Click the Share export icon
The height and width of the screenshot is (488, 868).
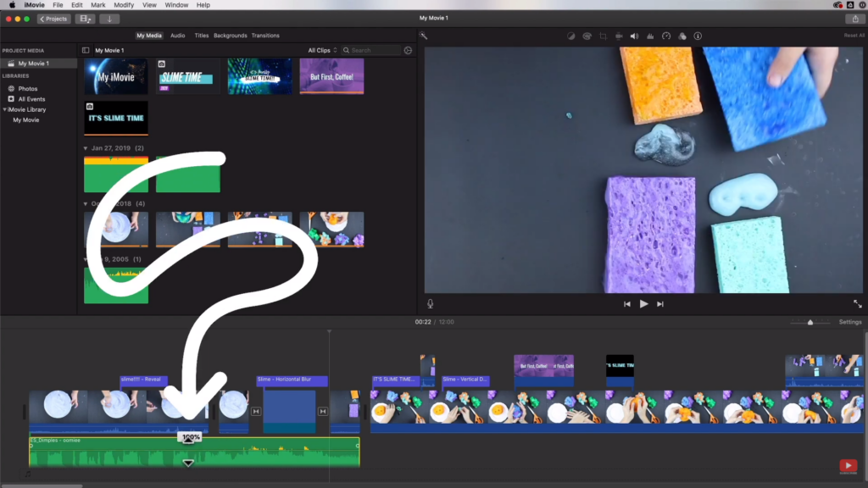(855, 19)
